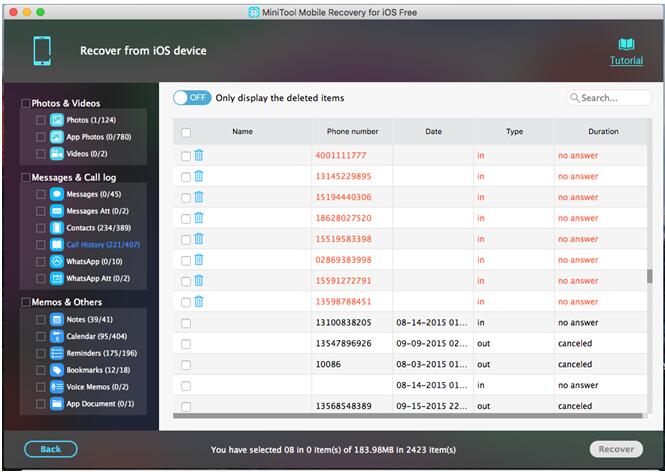This screenshot has width=665, height=472.
Task: Toggle Only display the deleted items switch
Action: click(192, 98)
